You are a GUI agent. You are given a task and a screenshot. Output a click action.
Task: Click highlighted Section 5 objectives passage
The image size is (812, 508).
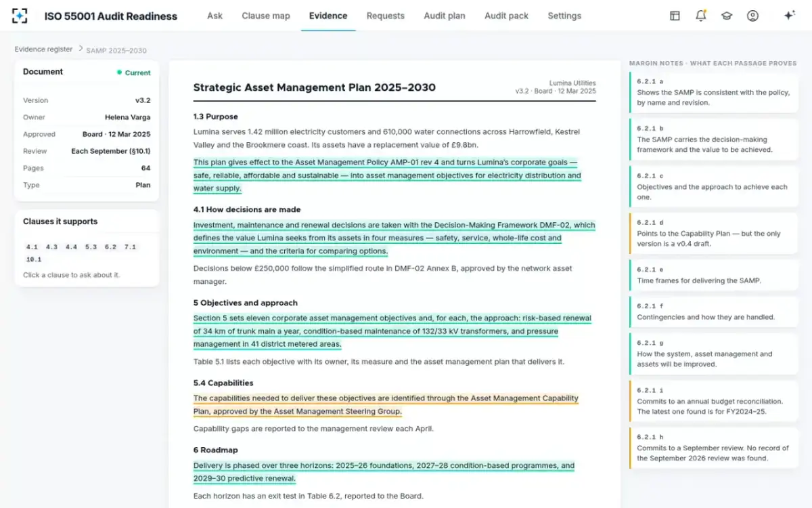(392, 331)
